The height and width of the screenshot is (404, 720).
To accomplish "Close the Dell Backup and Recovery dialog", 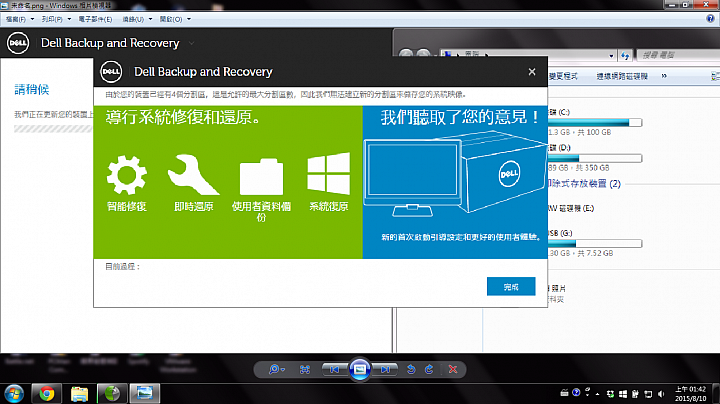I will pos(532,72).
